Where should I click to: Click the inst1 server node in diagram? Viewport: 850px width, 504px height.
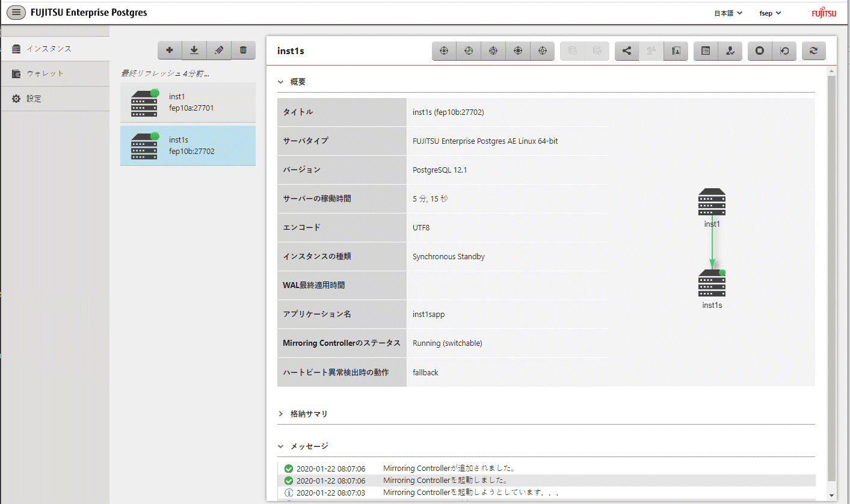pyautogui.click(x=712, y=202)
